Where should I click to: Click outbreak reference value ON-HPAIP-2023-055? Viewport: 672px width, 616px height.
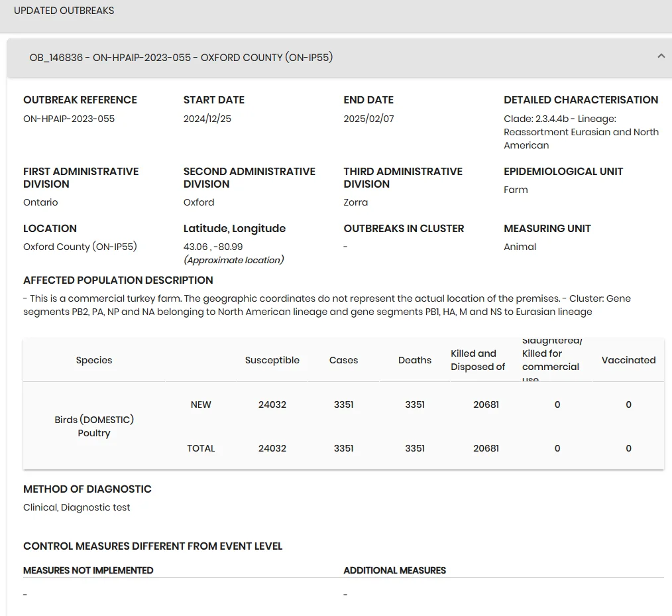pyautogui.click(x=69, y=119)
